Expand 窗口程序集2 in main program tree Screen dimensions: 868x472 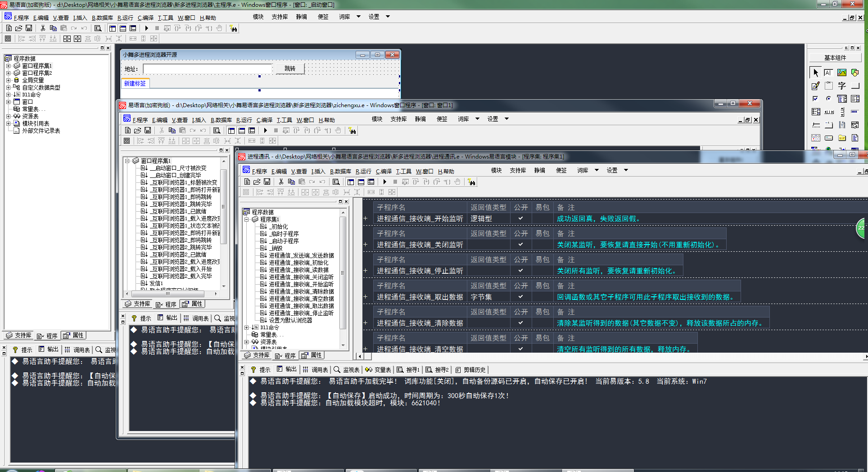[x=8, y=73]
